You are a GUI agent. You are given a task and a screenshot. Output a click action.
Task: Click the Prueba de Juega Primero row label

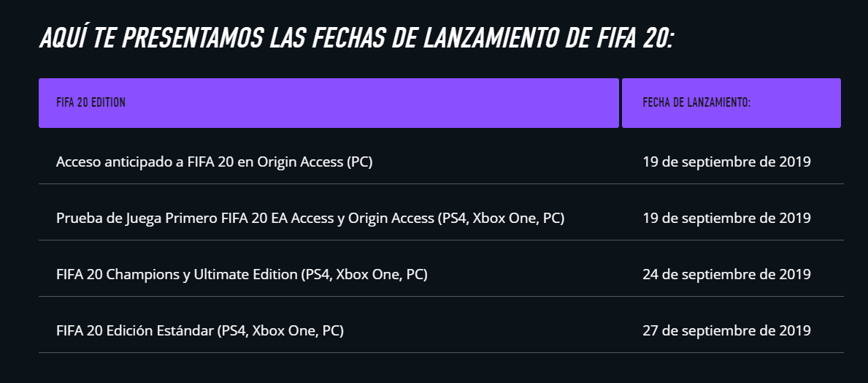pyautogui.click(x=310, y=219)
